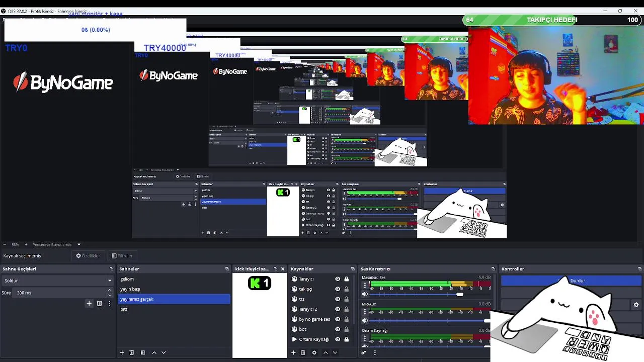Click Durdur to stop streaming
The image size is (644, 362).
(x=571, y=281)
